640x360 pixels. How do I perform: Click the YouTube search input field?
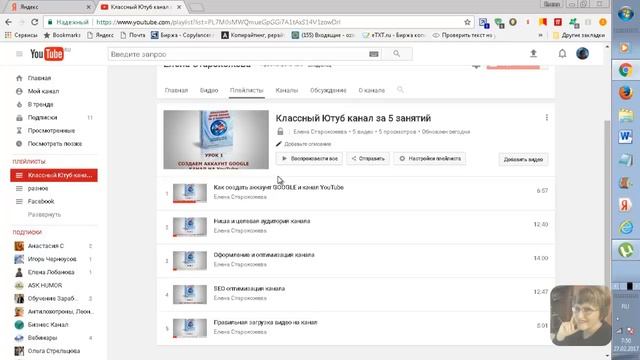[239, 54]
